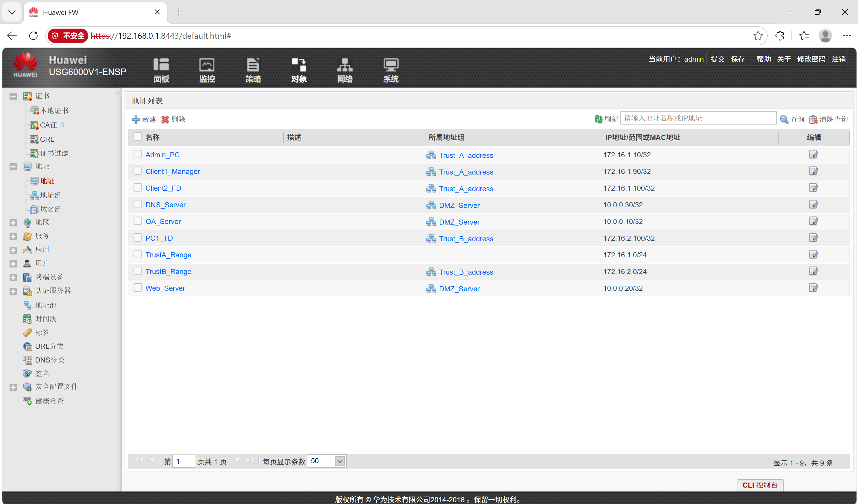
Task: Expand the 安全配置文件 tree node
Action: [x=13, y=387]
